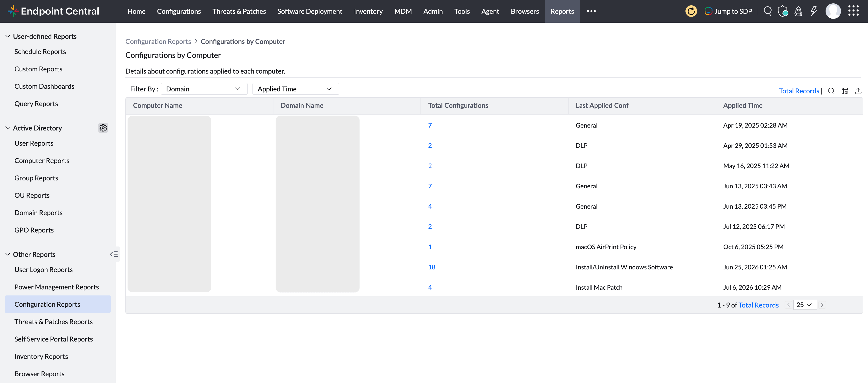Open the Inventory tab

(368, 11)
